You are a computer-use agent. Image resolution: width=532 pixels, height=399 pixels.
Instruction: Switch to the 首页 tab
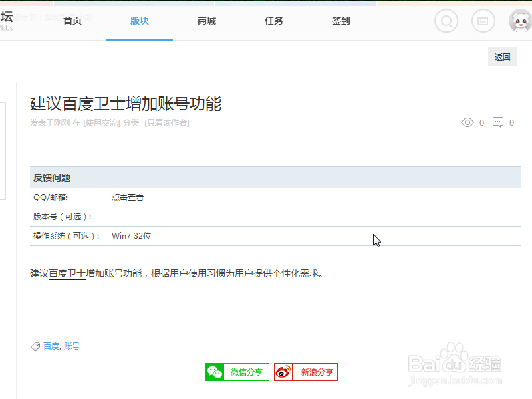72,21
